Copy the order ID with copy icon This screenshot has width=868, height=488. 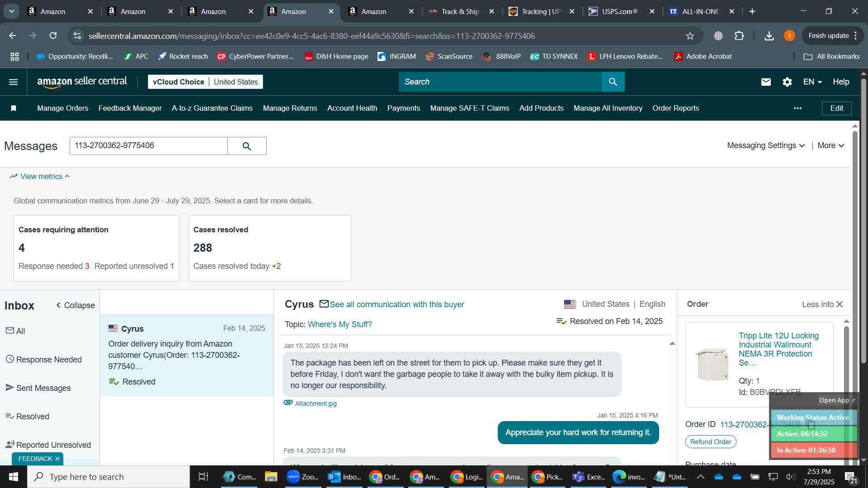[811, 425]
